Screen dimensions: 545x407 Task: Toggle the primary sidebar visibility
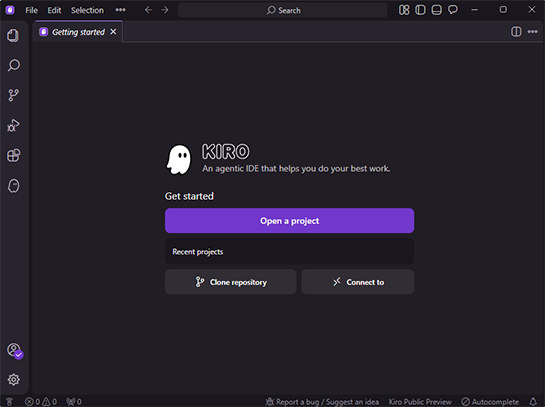click(x=420, y=10)
